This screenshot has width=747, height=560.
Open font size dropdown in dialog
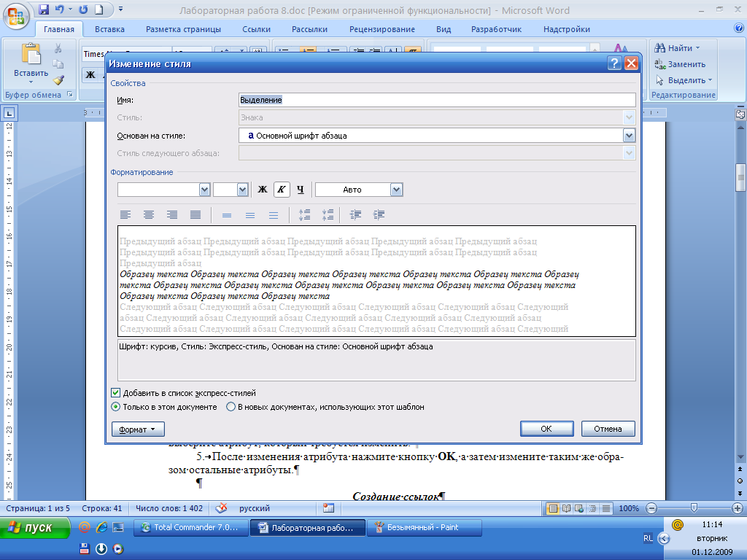(x=242, y=190)
